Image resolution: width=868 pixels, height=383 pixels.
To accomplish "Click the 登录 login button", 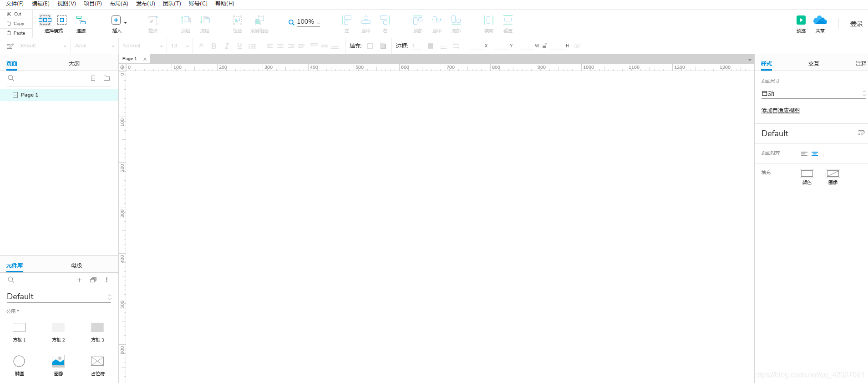I will 857,24.
